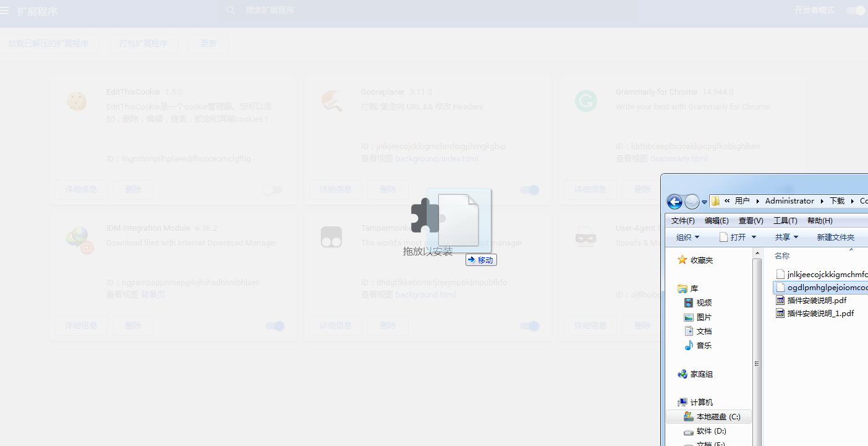Click 新建文件夹 in Explorer toolbar

click(x=835, y=237)
